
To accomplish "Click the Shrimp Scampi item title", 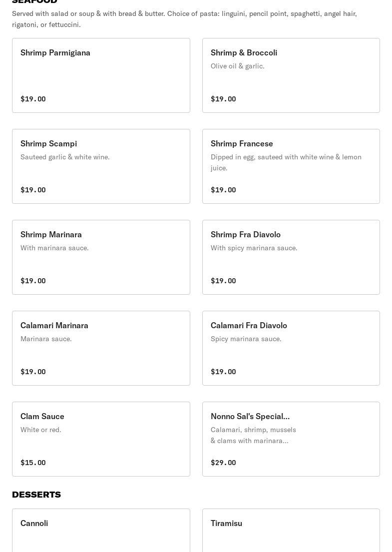I will 49,144.
